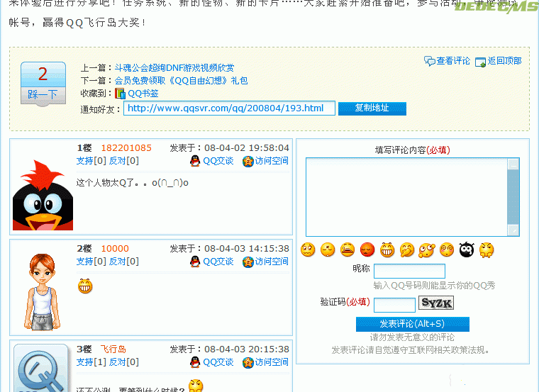Open user 182201085 profile
This screenshot has width=539, height=392.
click(x=126, y=148)
